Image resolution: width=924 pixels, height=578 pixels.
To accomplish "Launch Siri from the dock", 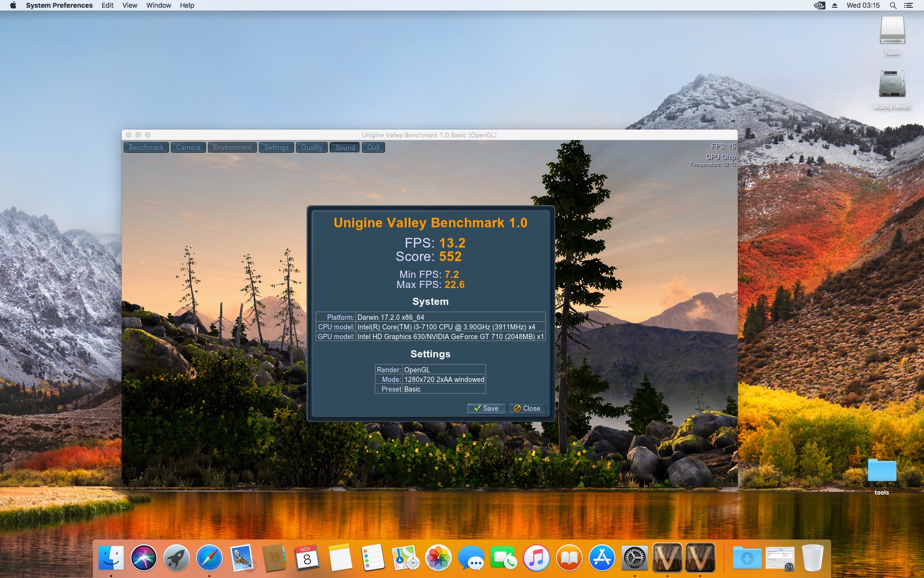I will pyautogui.click(x=144, y=558).
